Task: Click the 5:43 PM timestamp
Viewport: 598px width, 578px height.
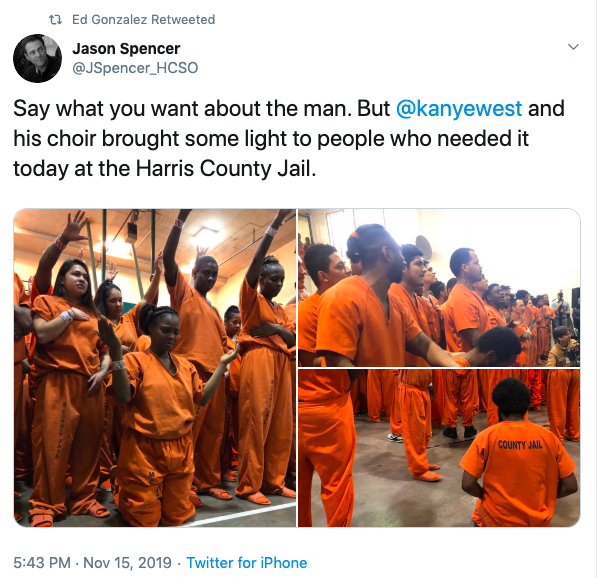Action: point(42,563)
